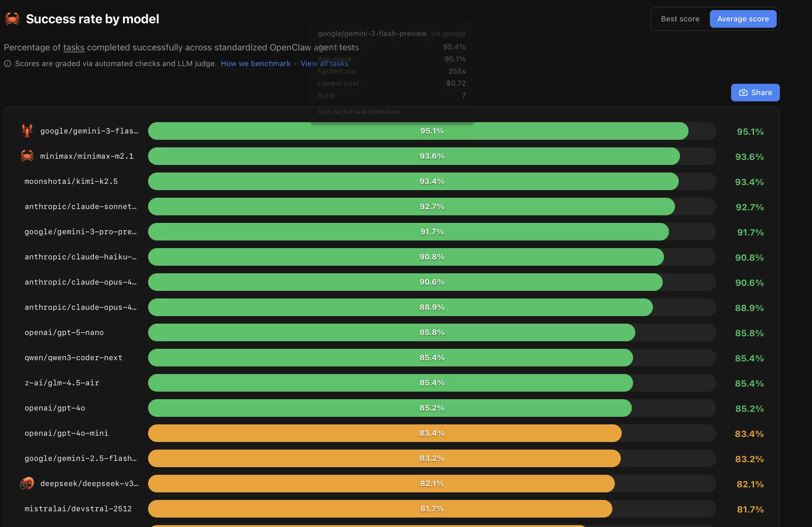This screenshot has width=812, height=527.
Task: Click the underlined tasks link in description
Action: [x=74, y=48]
